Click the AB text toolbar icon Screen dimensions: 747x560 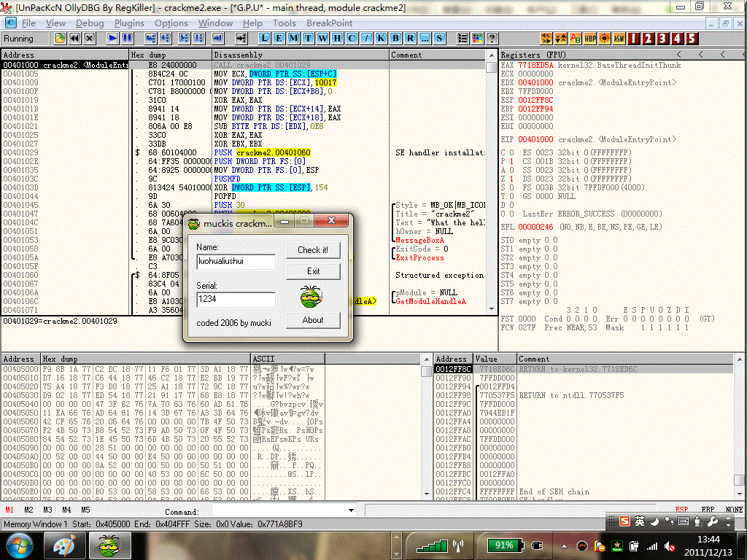click(576, 39)
